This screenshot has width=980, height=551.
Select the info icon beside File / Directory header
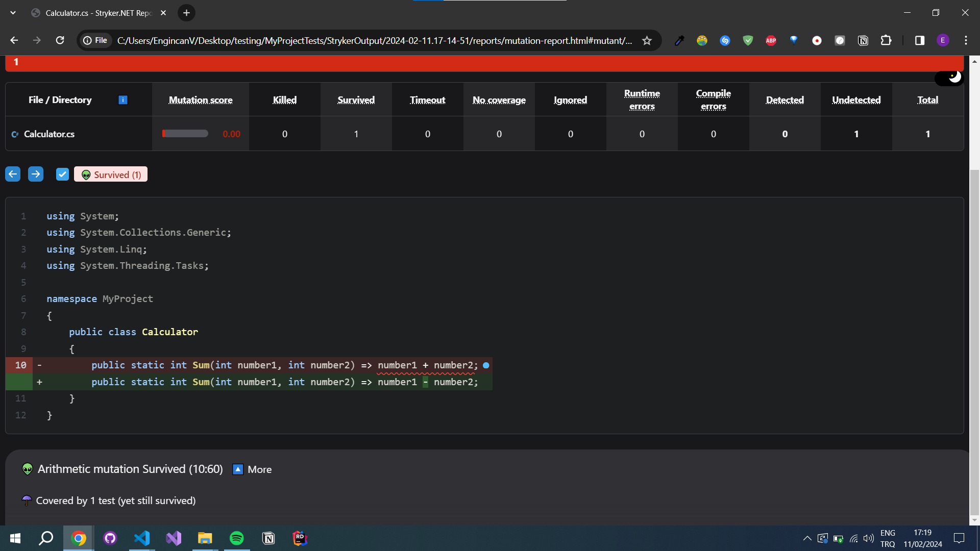[123, 100]
